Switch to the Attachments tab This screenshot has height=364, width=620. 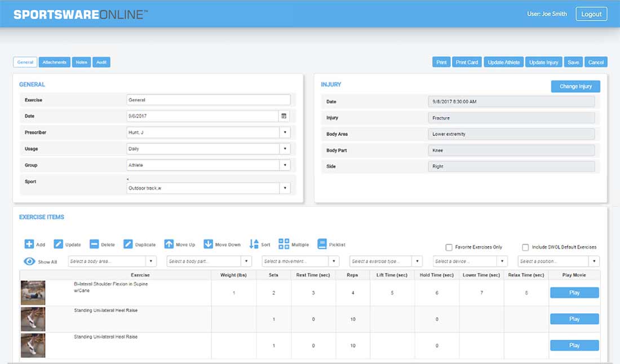pos(54,63)
